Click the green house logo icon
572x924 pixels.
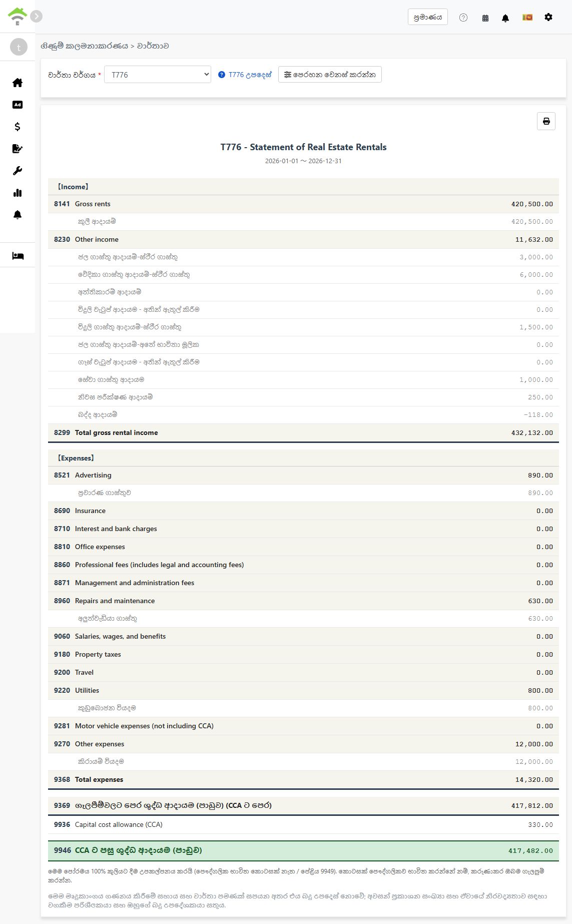pyautogui.click(x=18, y=17)
